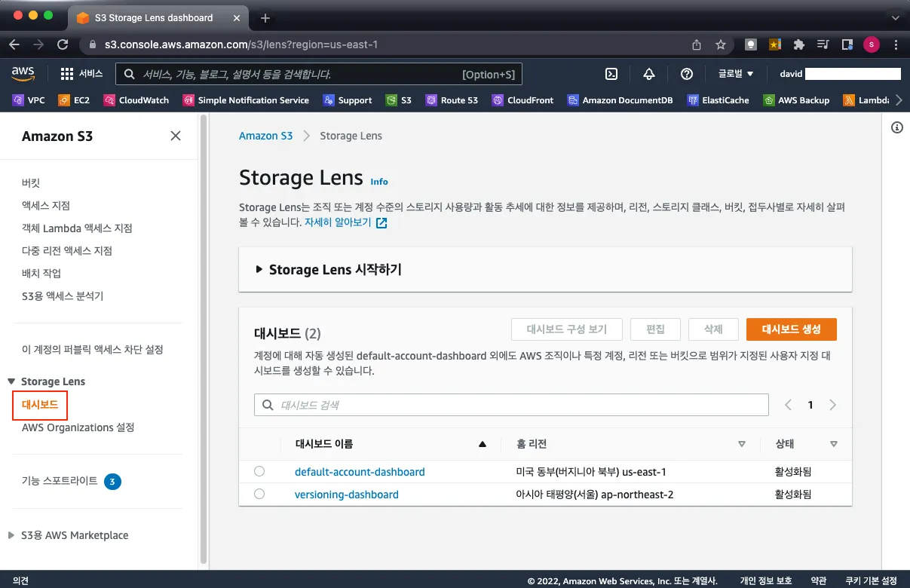Open the Route 53 bookmark shortcut
This screenshot has height=588, width=910.
click(x=452, y=100)
